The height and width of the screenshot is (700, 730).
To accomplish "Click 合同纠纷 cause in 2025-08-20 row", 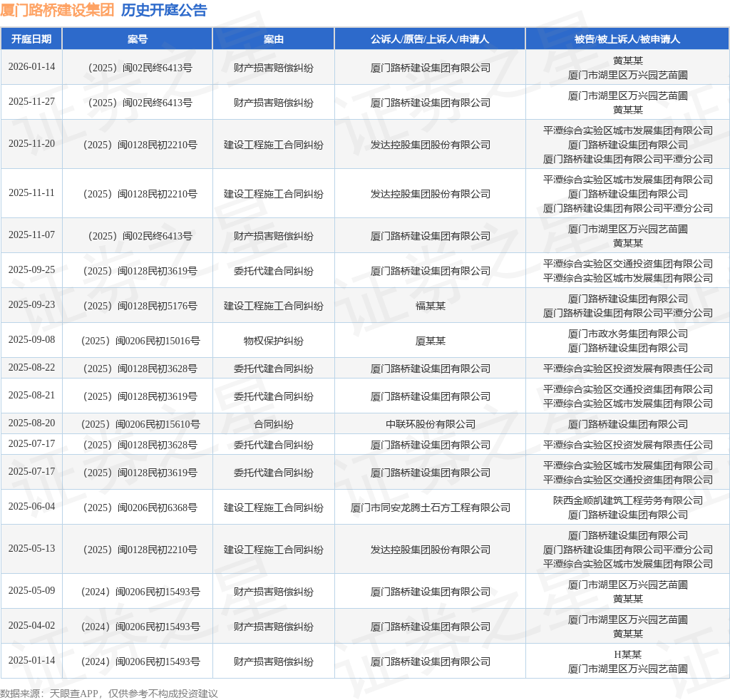I will [x=273, y=424].
